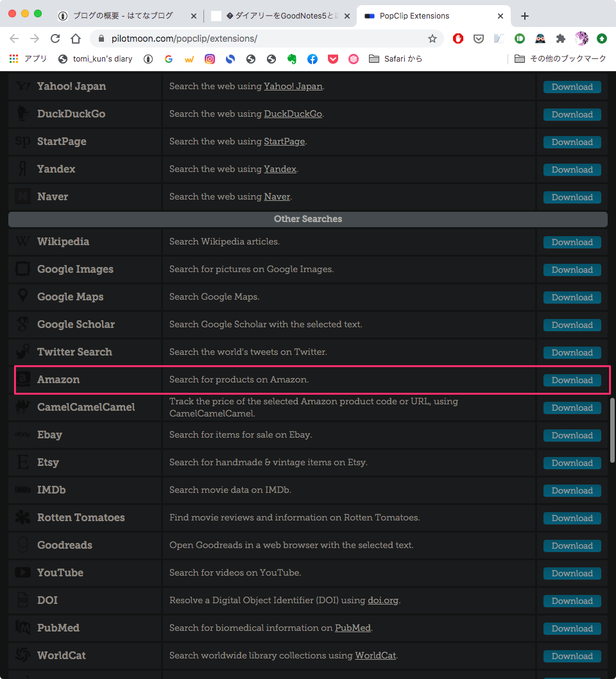The width and height of the screenshot is (616, 679).
Task: Click the Rotten Tomatoes splat icon
Action: (22, 517)
